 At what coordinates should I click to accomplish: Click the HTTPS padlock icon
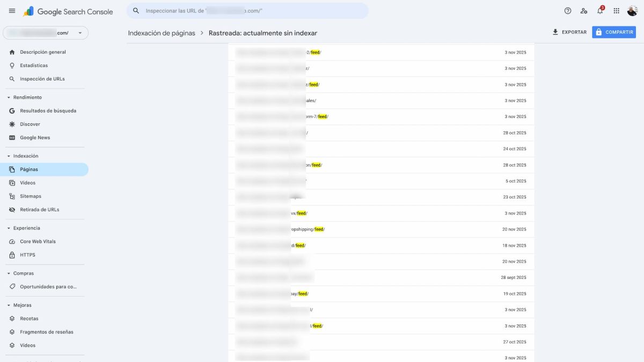tap(12, 255)
